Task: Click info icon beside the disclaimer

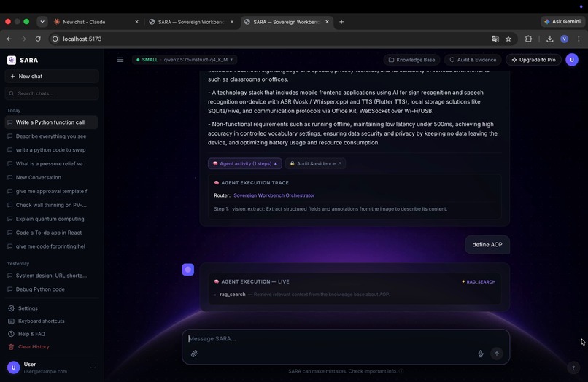Action: [x=401, y=371]
